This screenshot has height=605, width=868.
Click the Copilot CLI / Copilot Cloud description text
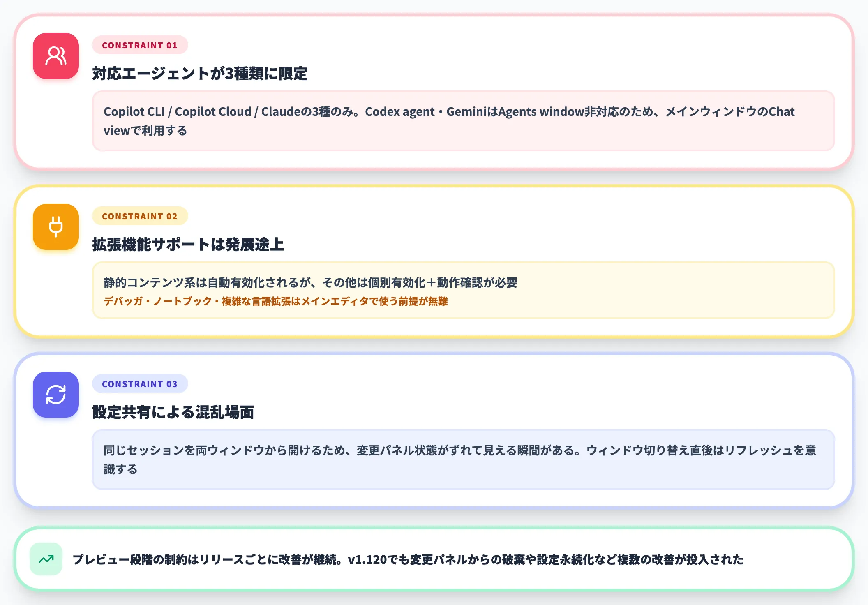[449, 121]
